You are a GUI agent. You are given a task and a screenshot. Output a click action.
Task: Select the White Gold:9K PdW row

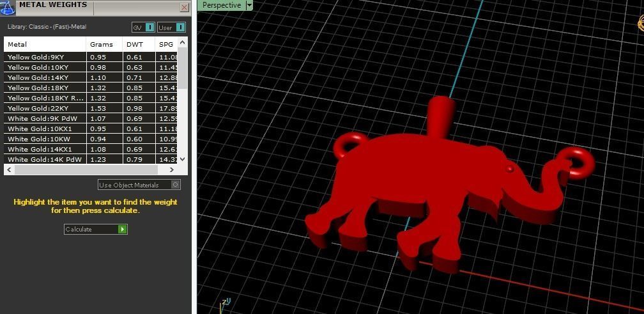point(91,119)
